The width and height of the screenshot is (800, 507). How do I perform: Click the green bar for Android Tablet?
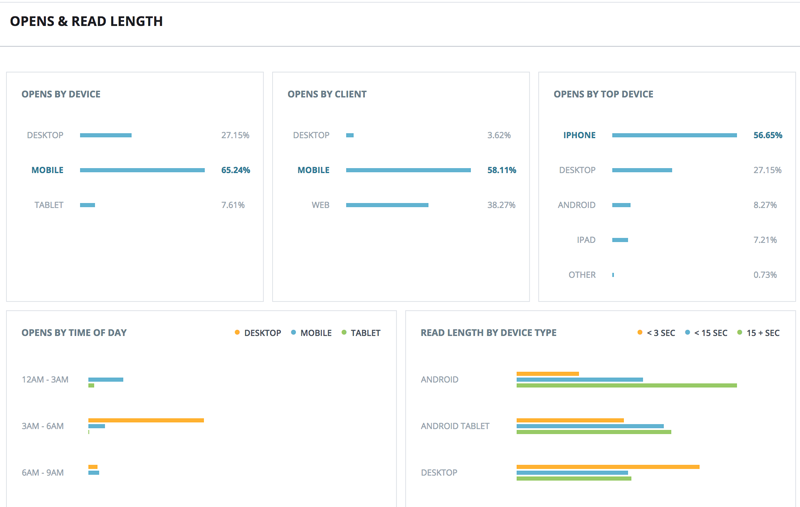593,432
